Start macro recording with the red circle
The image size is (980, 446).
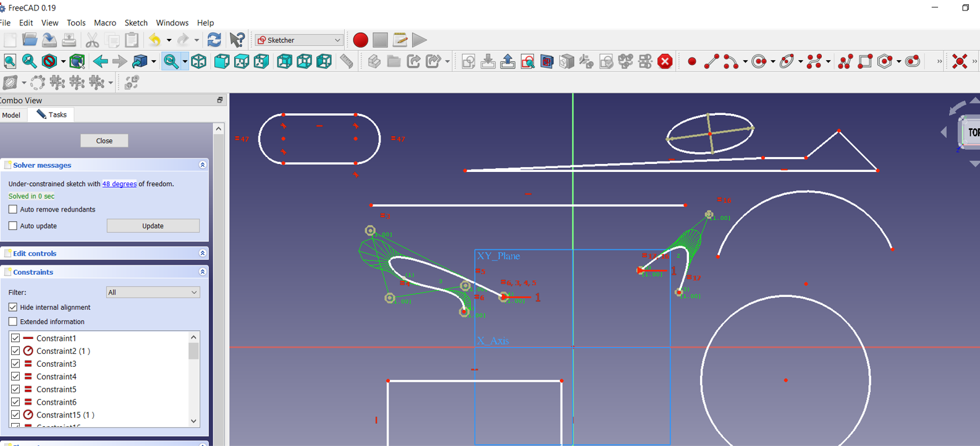coord(360,40)
